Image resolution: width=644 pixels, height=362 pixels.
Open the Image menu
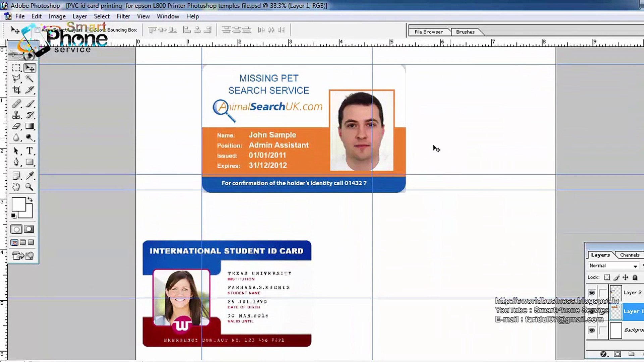point(57,16)
